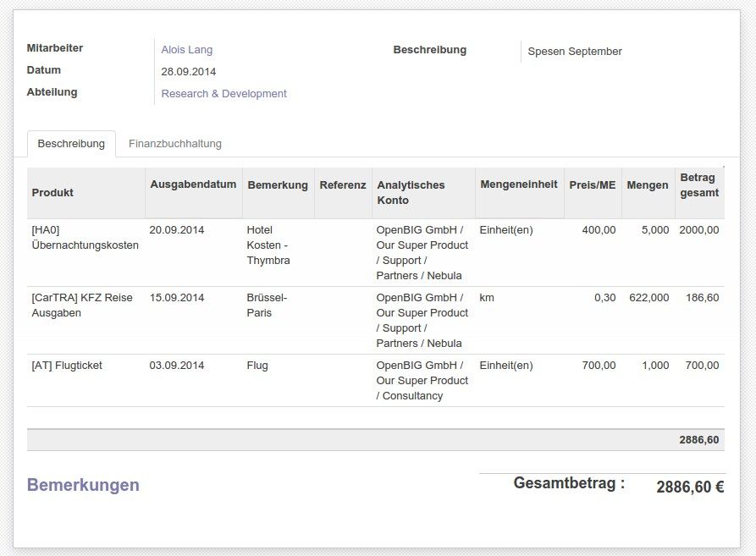Select the [AT] Flugticket expense line
This screenshot has width=756, height=556.
(67, 366)
